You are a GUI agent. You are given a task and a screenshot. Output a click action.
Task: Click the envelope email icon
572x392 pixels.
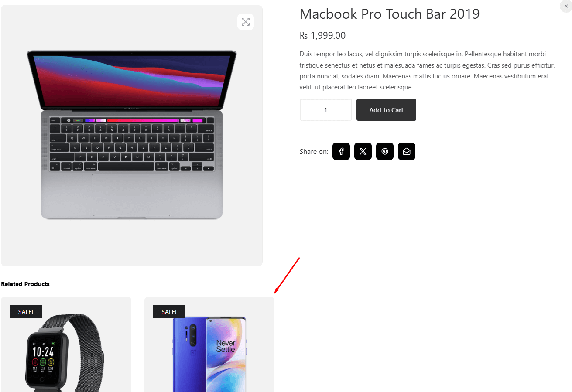point(406,151)
